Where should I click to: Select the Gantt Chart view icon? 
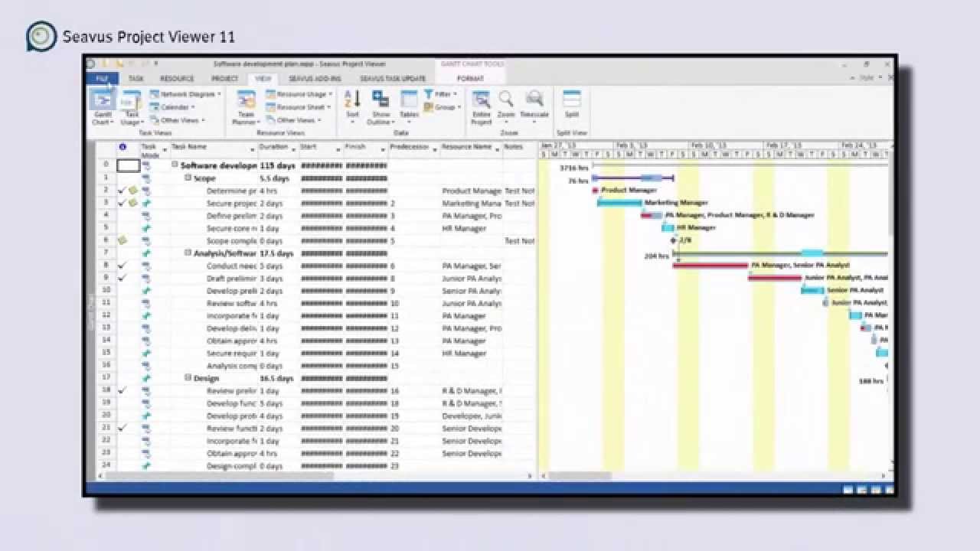102,100
